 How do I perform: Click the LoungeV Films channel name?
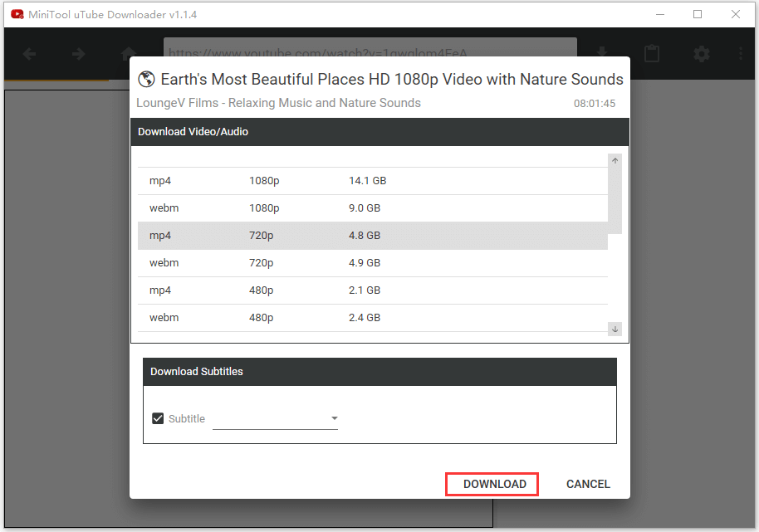278,103
